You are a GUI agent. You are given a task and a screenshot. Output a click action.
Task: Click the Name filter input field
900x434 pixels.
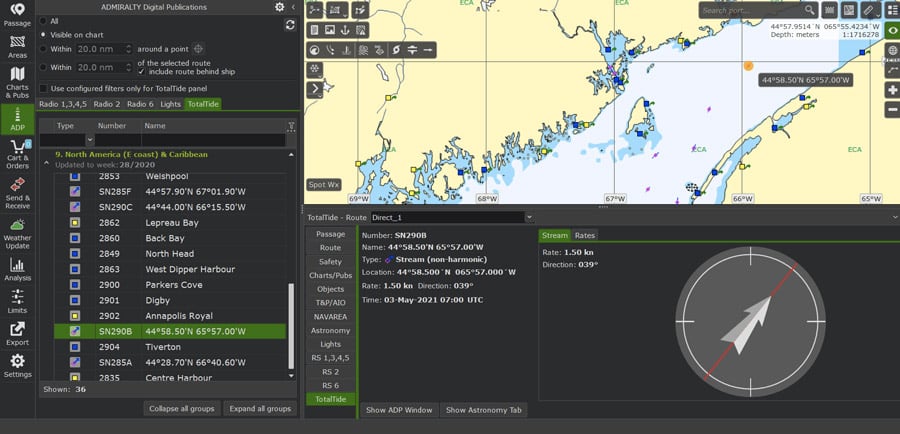214,140
